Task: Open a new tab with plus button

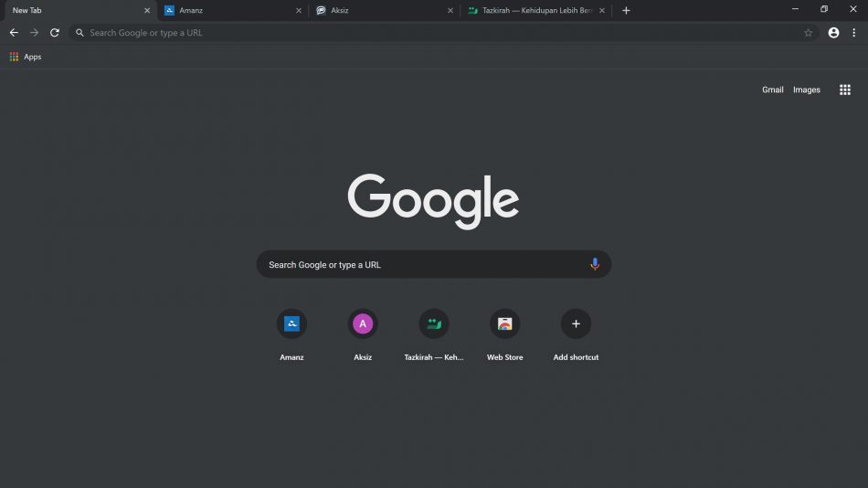Action: coord(626,11)
